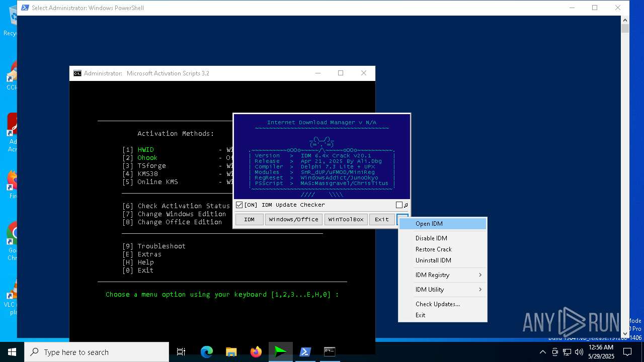
Task: Open the volume control tray icon
Action: pos(579,352)
